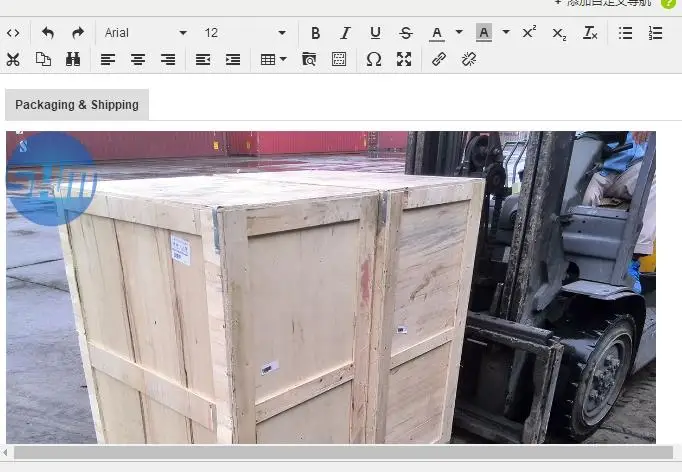682x472 pixels.
Task: Click the source code view icon
Action: [x=13, y=33]
